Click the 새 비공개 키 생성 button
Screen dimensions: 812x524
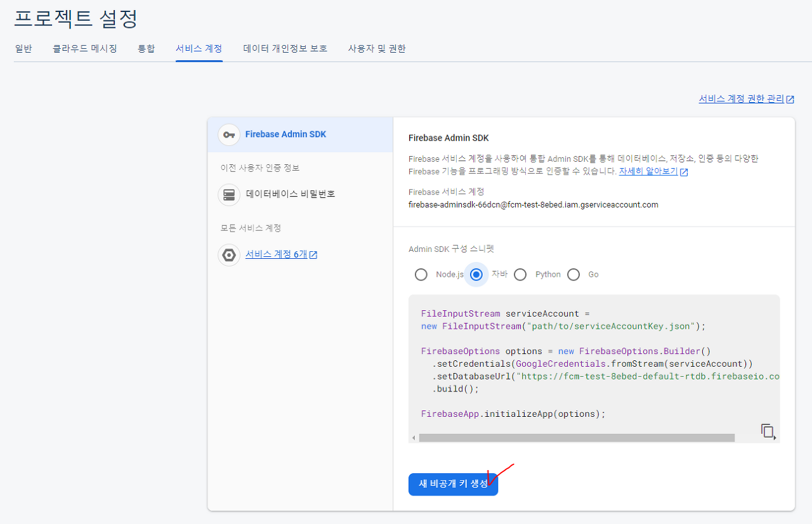454,484
